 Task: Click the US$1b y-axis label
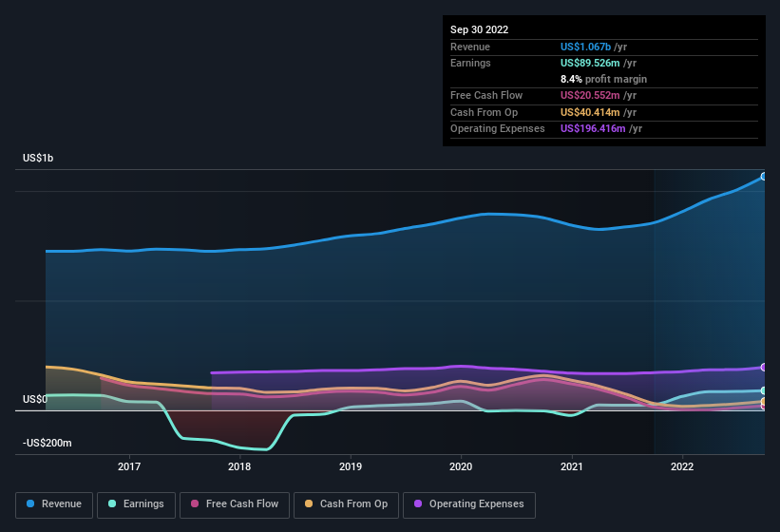click(38, 158)
